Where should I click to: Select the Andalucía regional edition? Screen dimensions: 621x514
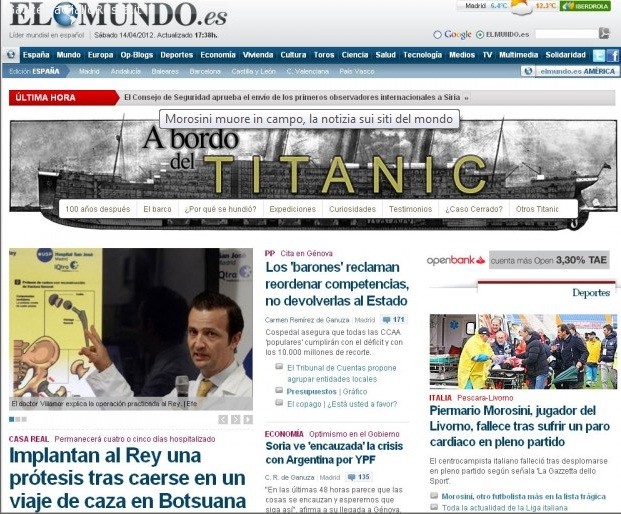[126, 72]
